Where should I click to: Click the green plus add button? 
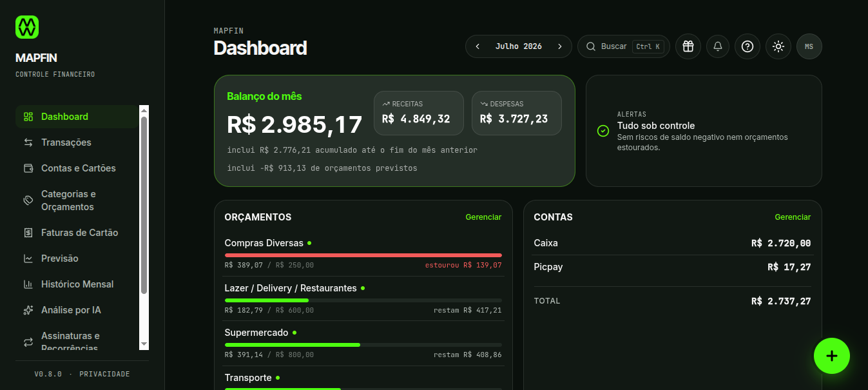(x=832, y=356)
